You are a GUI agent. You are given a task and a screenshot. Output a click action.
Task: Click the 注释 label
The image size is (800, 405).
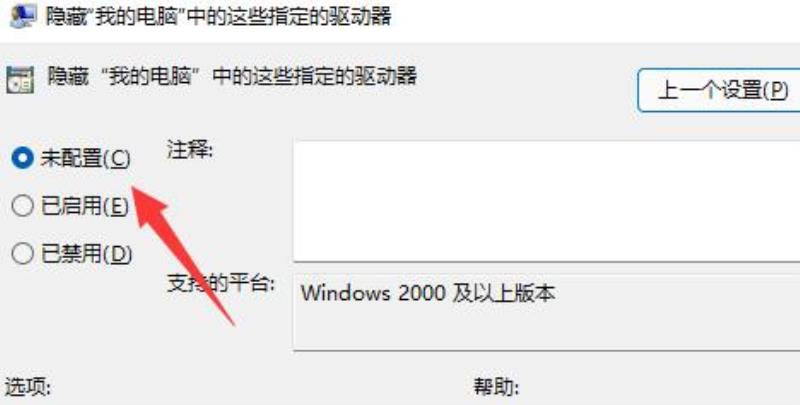189,150
